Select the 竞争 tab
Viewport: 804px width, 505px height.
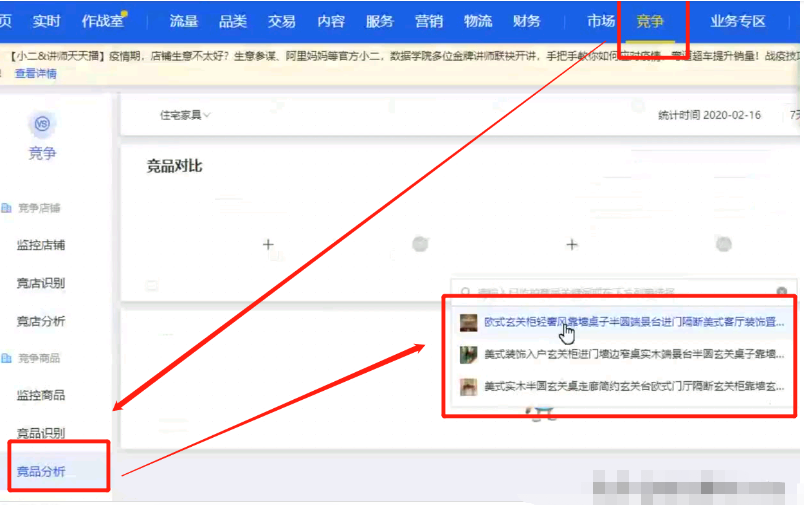650,21
